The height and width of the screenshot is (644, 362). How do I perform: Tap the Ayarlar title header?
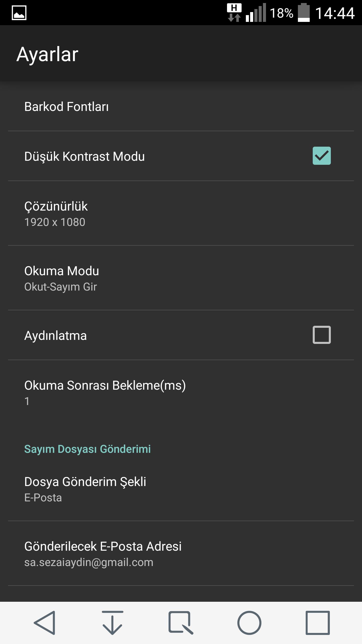pyautogui.click(x=48, y=54)
